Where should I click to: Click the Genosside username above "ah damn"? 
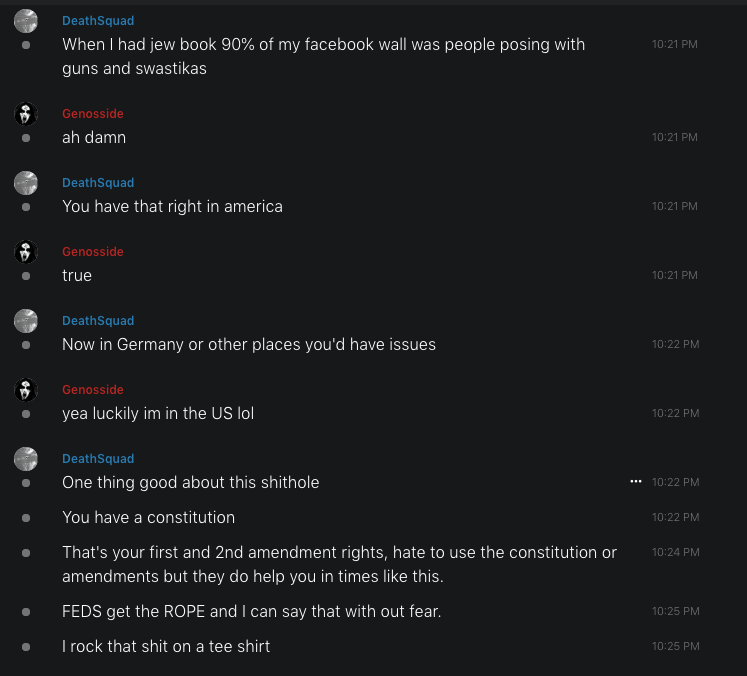(93, 114)
